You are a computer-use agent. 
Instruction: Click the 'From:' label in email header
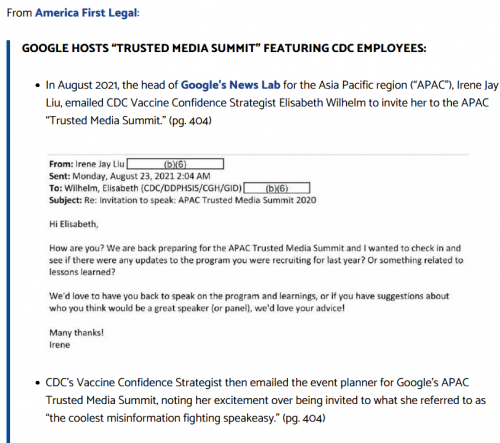[61, 164]
